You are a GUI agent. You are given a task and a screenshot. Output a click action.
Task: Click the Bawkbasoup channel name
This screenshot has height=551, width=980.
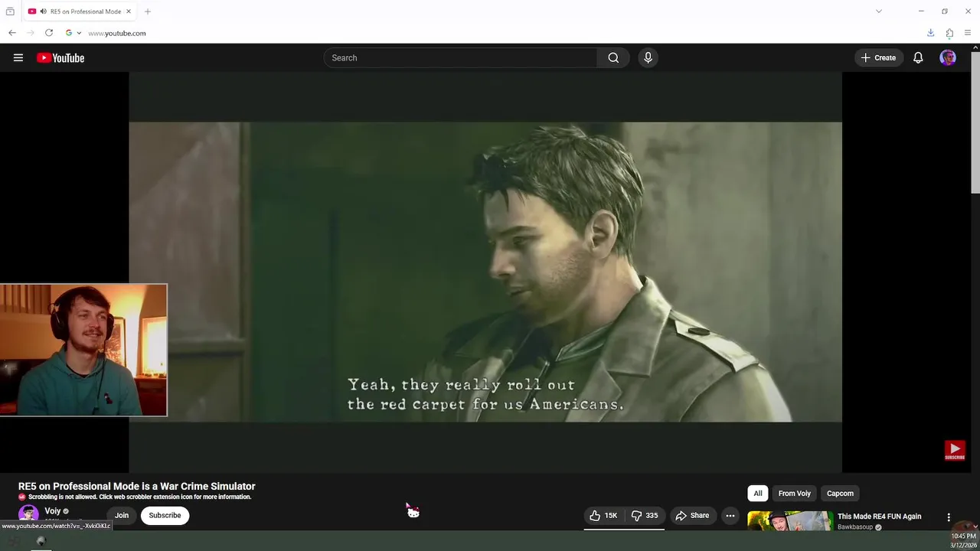point(855,527)
